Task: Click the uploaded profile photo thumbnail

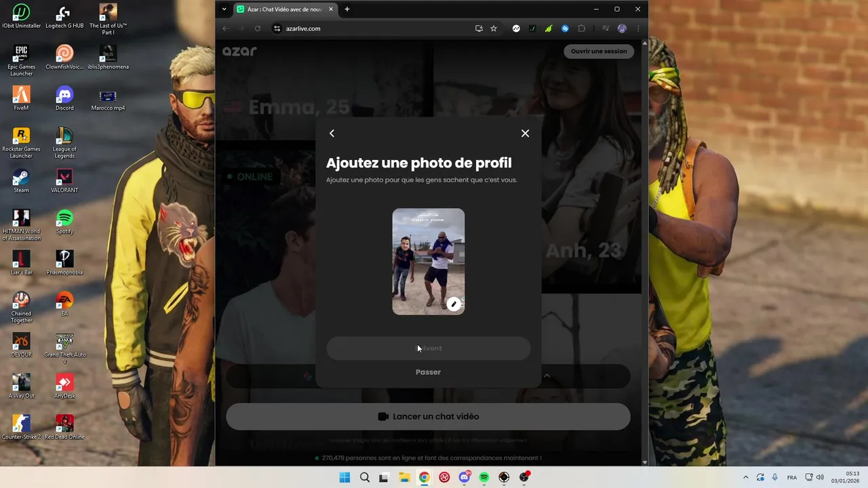Action: [429, 261]
